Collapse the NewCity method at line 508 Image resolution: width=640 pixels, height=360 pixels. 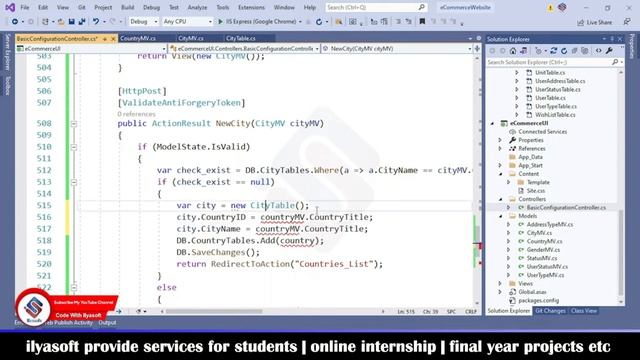point(74,124)
